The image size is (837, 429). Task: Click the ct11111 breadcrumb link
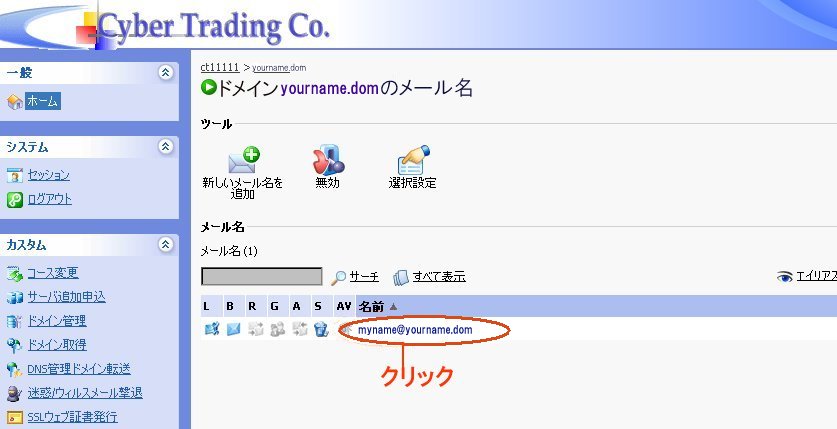[x=219, y=67]
